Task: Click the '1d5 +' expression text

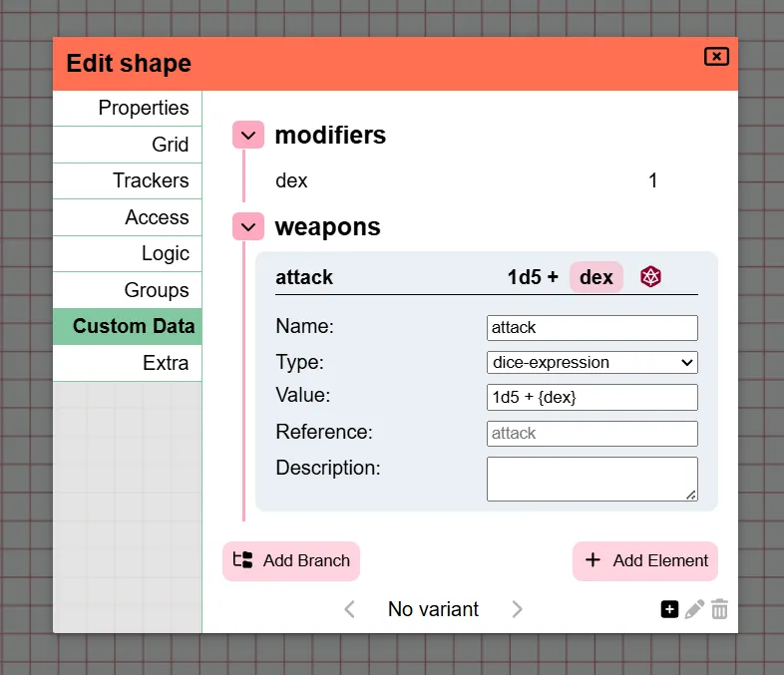Action: pyautogui.click(x=533, y=277)
